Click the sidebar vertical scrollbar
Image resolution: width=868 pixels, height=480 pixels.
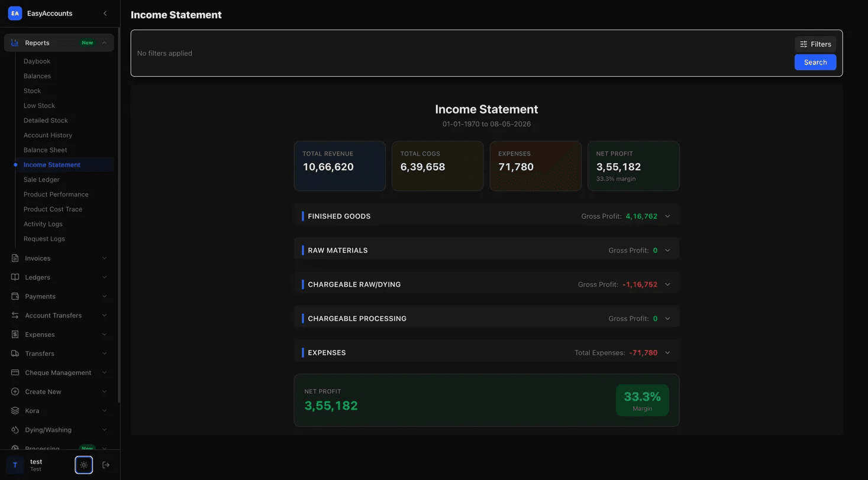(x=119, y=216)
